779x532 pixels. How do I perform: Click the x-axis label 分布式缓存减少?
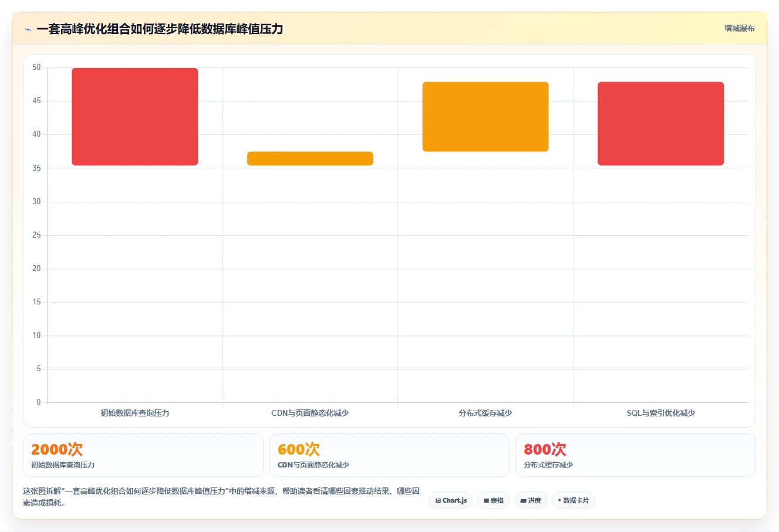(x=485, y=413)
